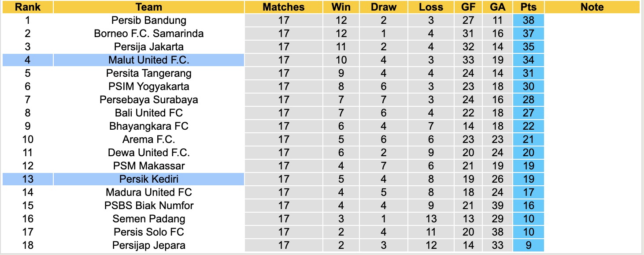Viewport: 644px width, 255px height.
Task: Click the Pts column header
Action: point(529,7)
